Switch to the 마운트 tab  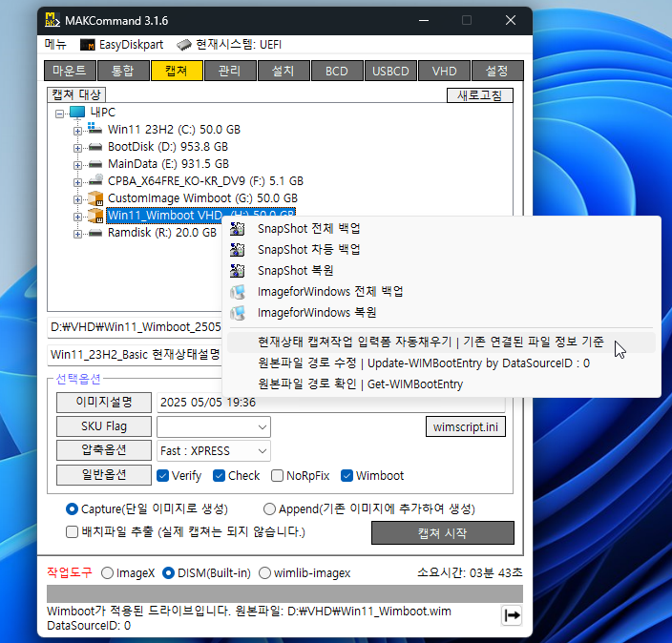coord(70,71)
